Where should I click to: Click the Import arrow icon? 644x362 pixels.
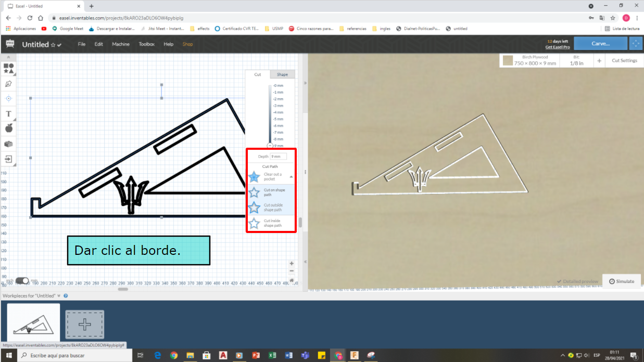pos(8,159)
